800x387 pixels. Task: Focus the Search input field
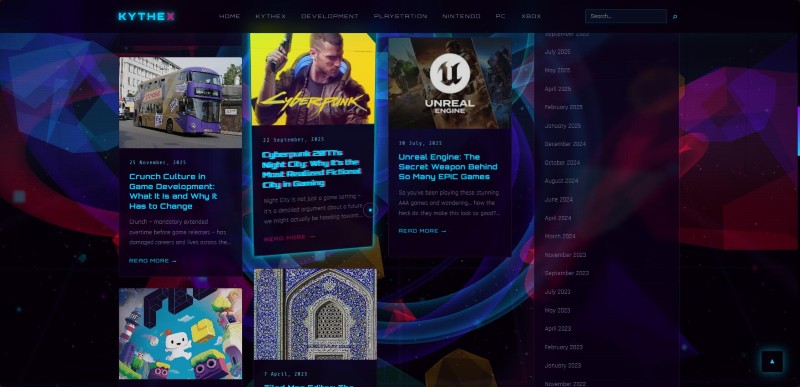point(626,16)
